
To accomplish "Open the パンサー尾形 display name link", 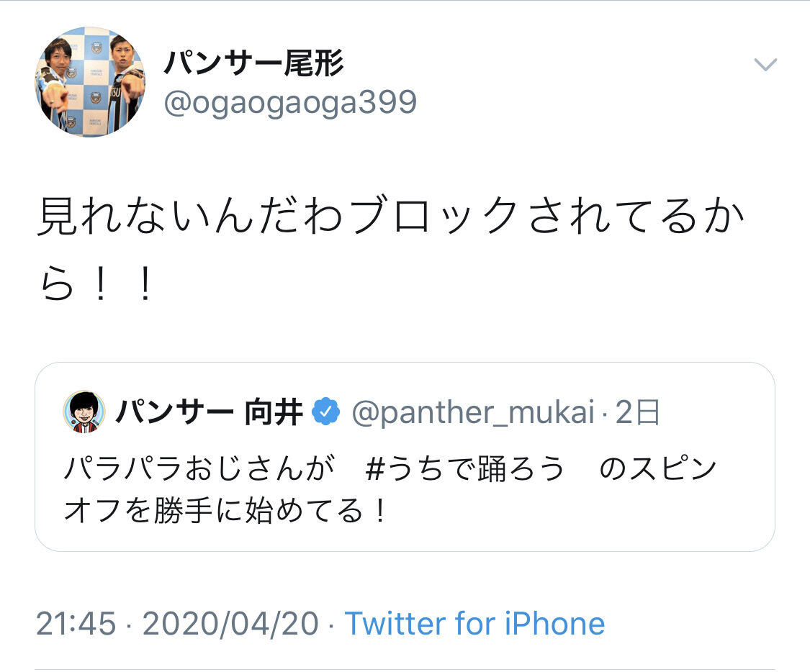I will coord(253,64).
